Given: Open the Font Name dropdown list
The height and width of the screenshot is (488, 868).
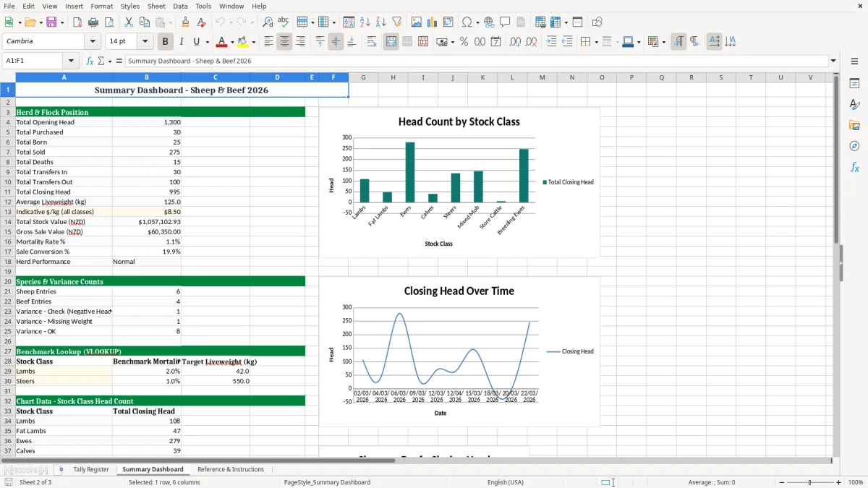Looking at the screenshot, I should coord(93,42).
